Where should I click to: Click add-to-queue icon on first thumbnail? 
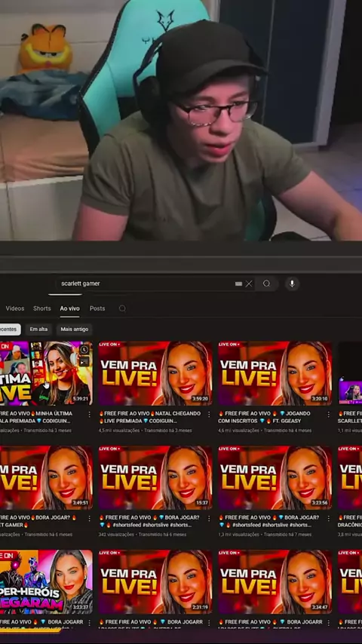(84, 361)
